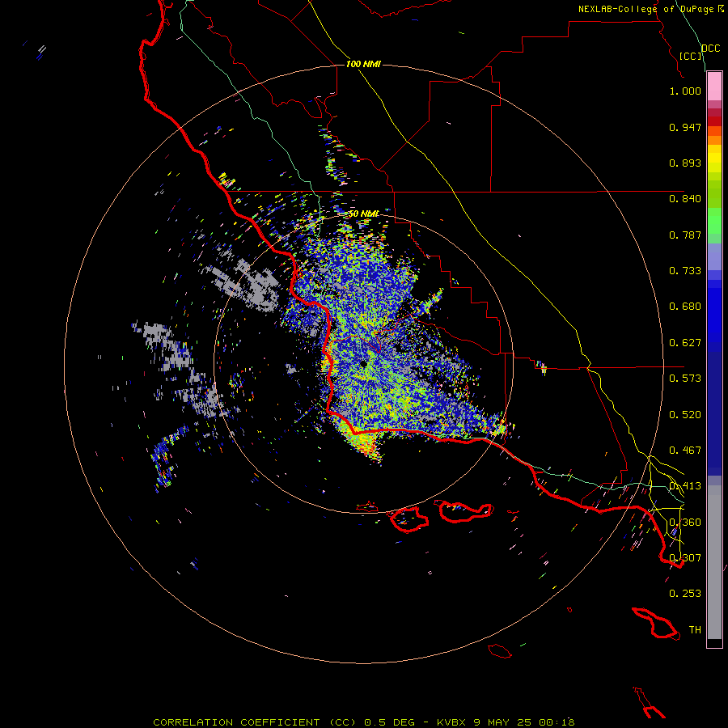Viewport: 728px width, 728px height.
Task: Pick the dark red segment of the color scale
Action: (x=714, y=121)
